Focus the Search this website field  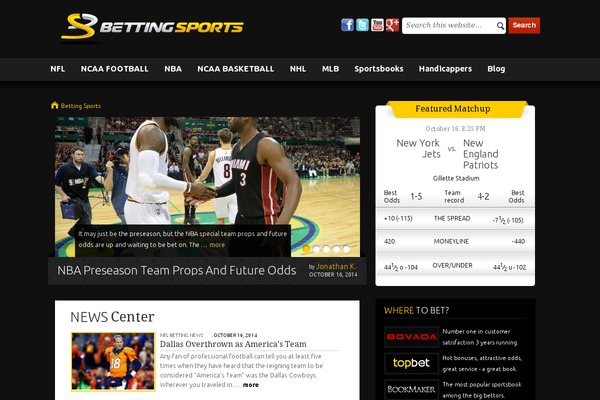(453, 26)
